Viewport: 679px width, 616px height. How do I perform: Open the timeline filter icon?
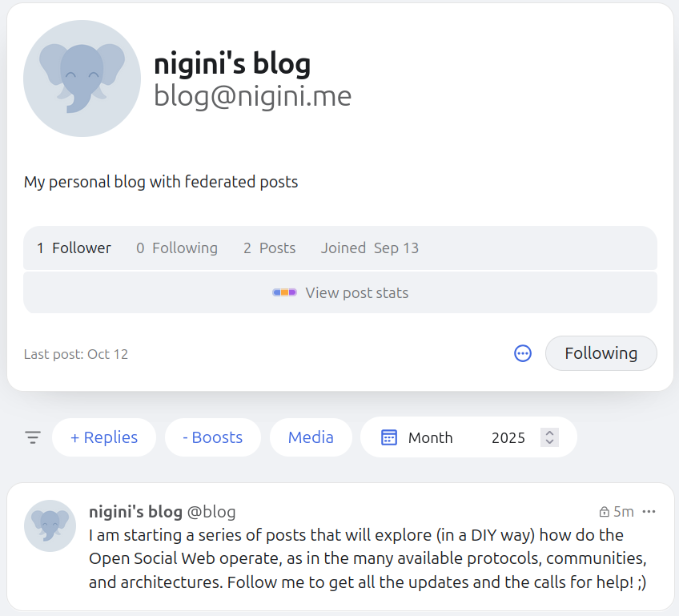[33, 437]
